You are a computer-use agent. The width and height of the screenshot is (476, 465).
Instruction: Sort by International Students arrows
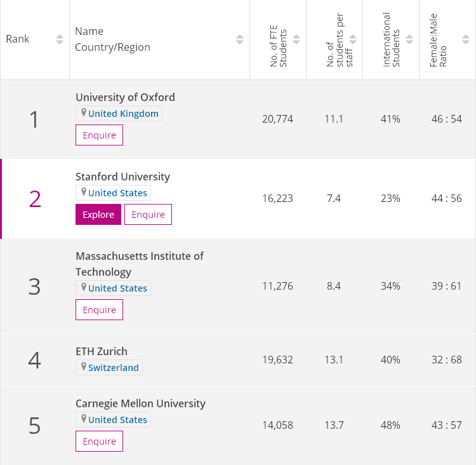coord(409,39)
